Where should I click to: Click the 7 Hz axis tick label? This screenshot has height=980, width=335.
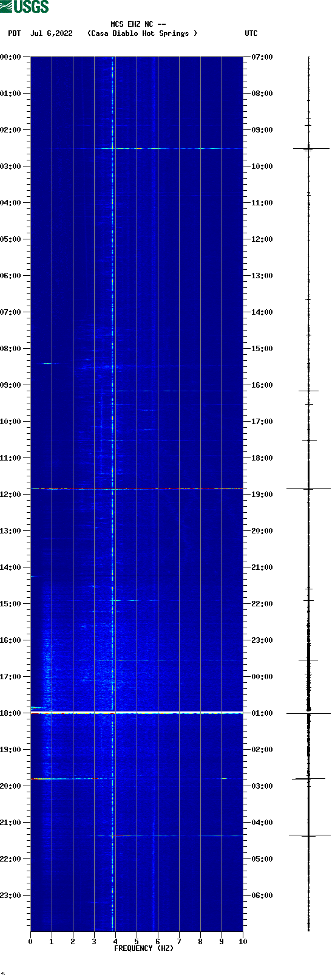click(x=179, y=942)
